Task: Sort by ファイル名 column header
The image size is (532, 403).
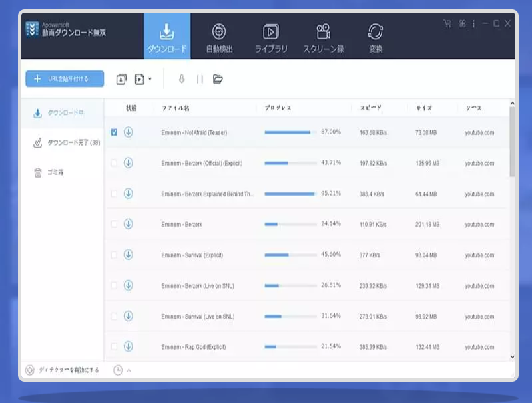Action: click(175, 108)
